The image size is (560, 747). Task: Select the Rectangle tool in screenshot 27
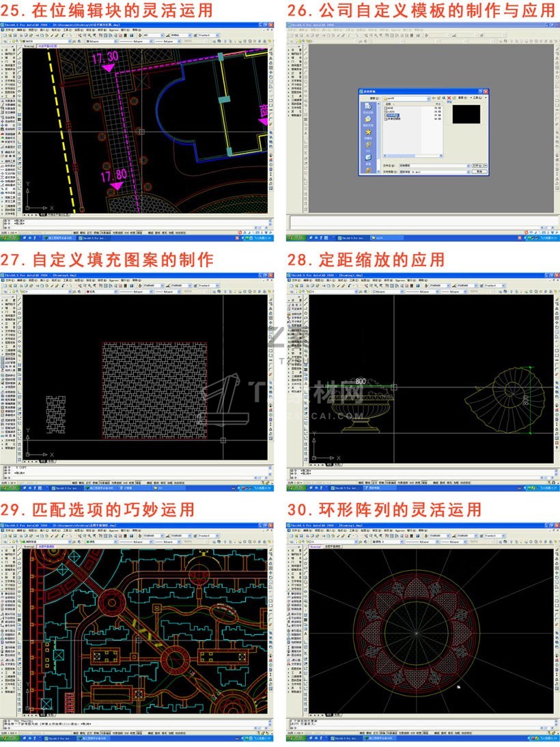(19, 318)
